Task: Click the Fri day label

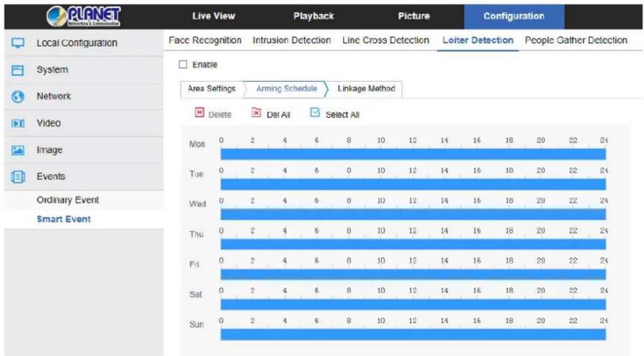Action: pos(194,264)
